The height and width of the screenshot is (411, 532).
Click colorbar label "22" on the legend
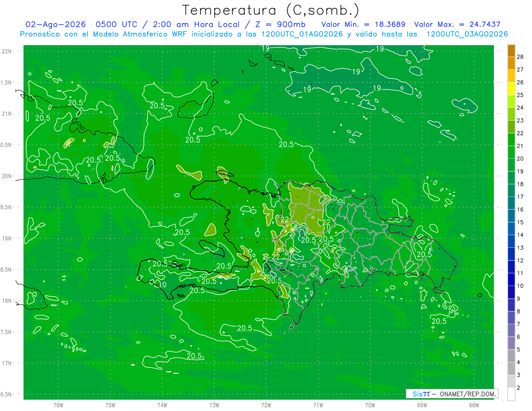tap(520, 133)
